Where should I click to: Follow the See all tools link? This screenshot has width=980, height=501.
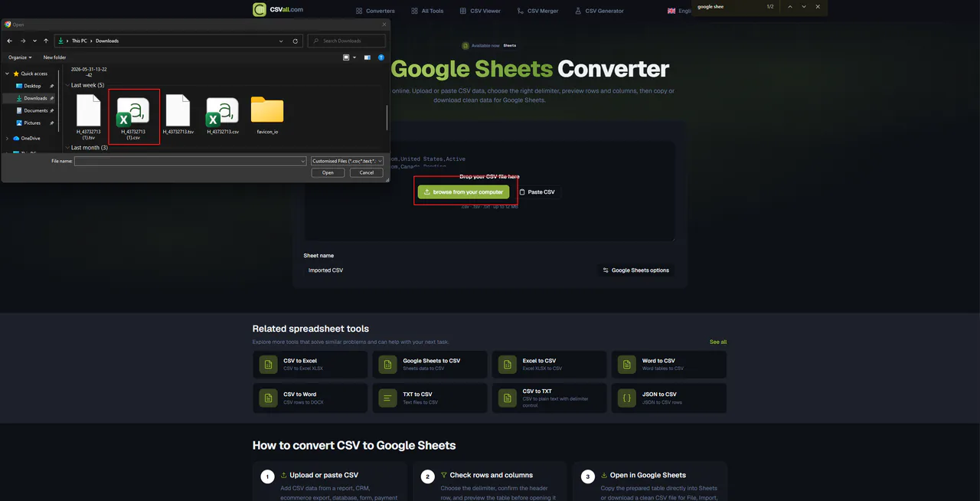pos(718,342)
